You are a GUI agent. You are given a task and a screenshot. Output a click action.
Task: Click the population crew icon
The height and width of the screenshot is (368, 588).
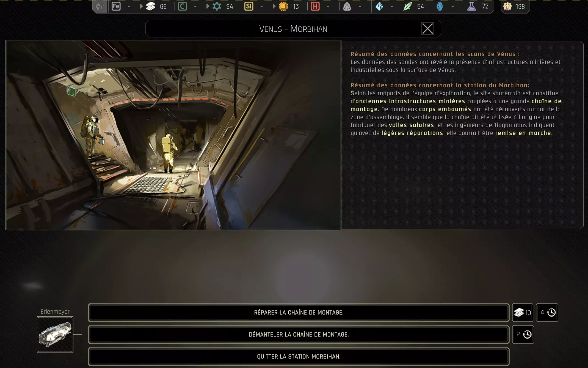click(507, 6)
